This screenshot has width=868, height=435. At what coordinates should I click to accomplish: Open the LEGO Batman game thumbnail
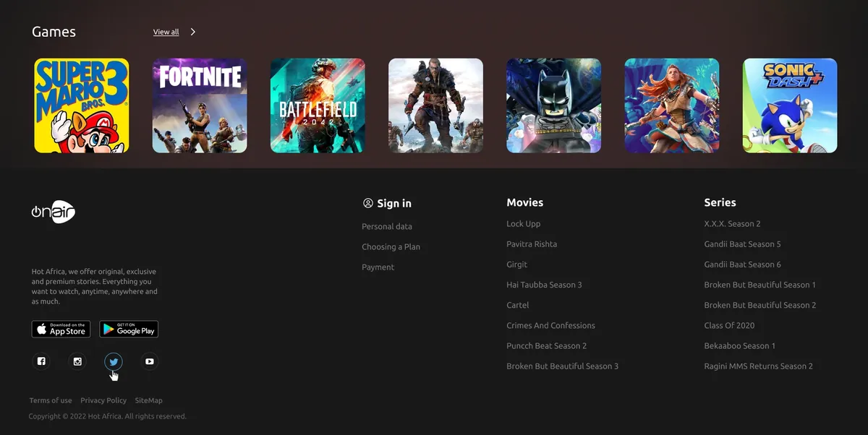click(553, 105)
